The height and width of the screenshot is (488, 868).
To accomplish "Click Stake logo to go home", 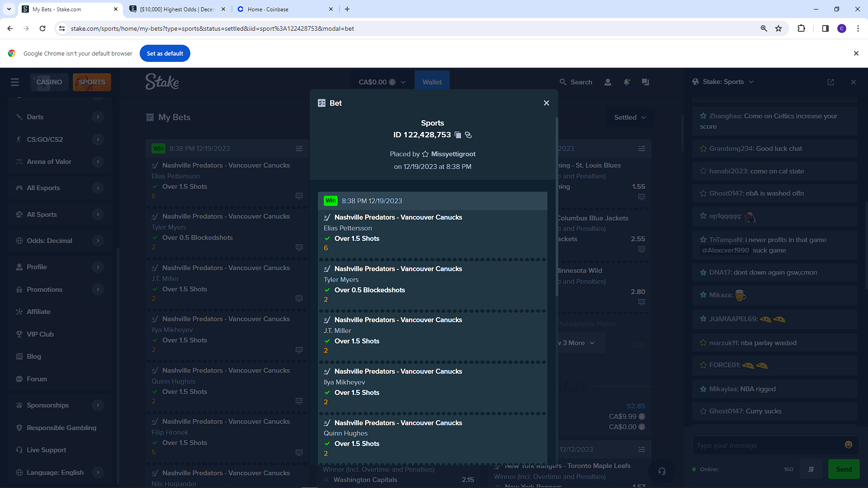I will (x=162, y=82).
